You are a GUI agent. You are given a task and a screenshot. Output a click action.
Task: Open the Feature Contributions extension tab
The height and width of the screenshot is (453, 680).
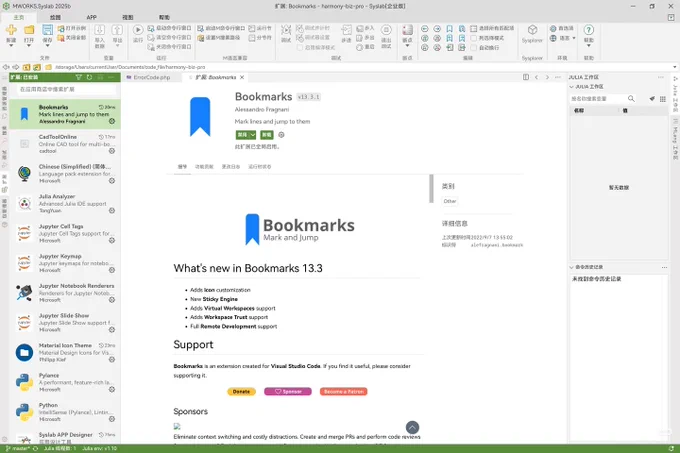[204, 166]
